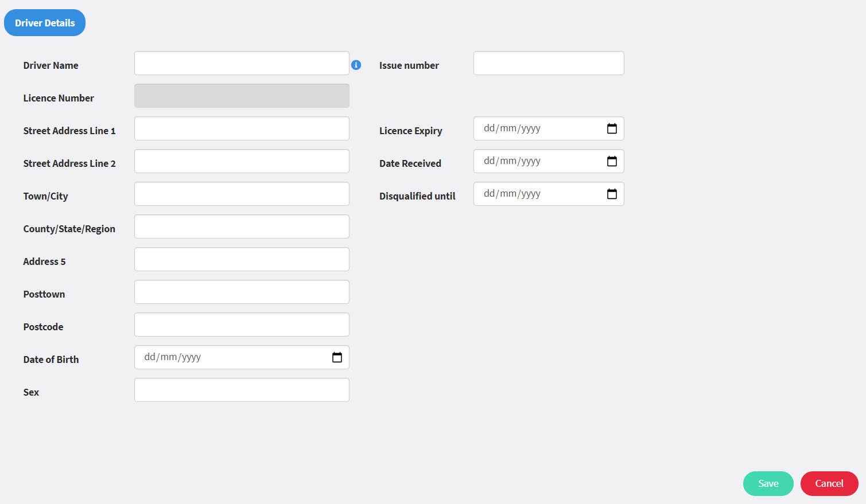Open the Date of Birth calendar picker icon
866x504 pixels.
click(337, 357)
